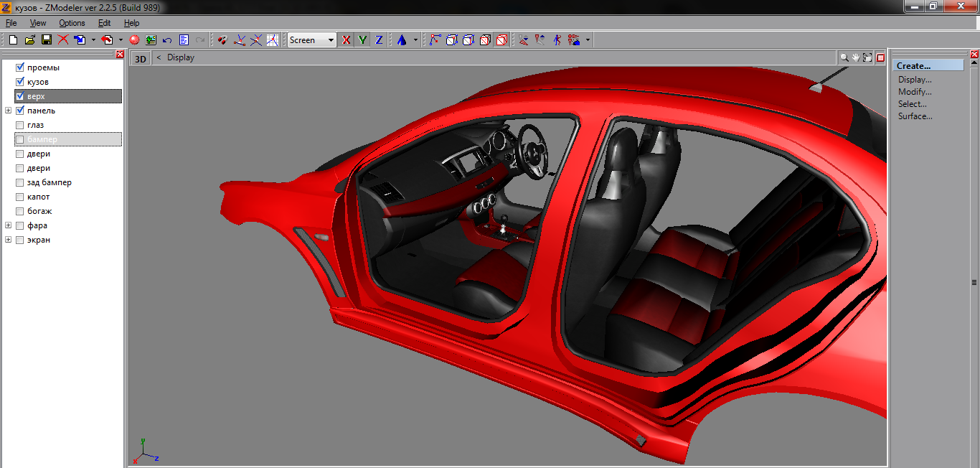This screenshot has height=468, width=980.
Task: Open the red sphere materials editor
Action: [134, 40]
